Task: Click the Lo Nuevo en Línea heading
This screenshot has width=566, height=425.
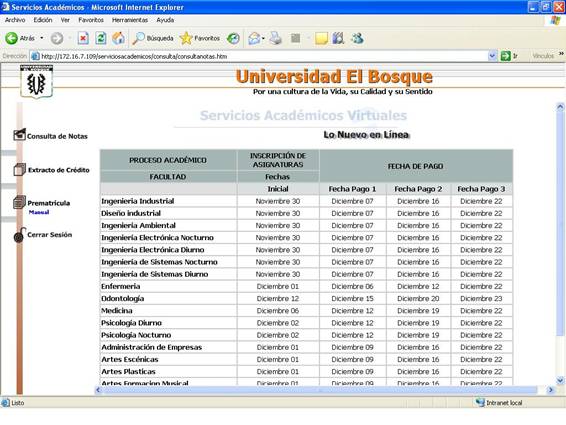Action: (x=366, y=135)
